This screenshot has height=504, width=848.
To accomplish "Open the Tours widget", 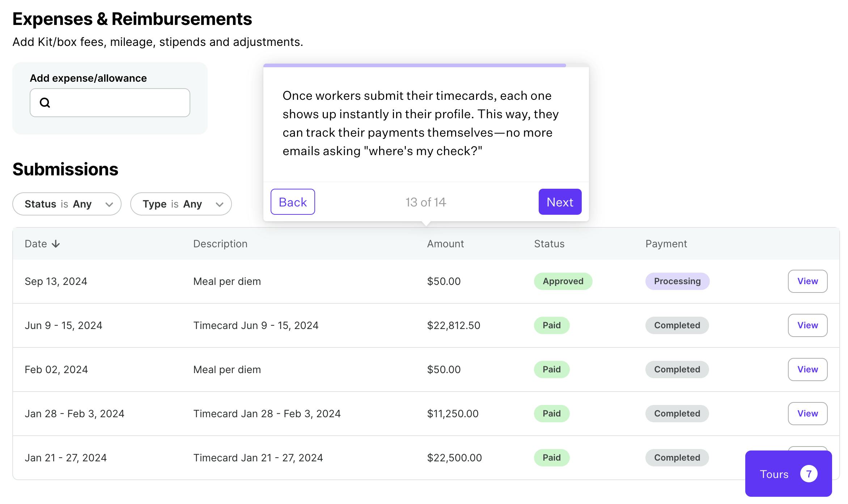I will [774, 474].
